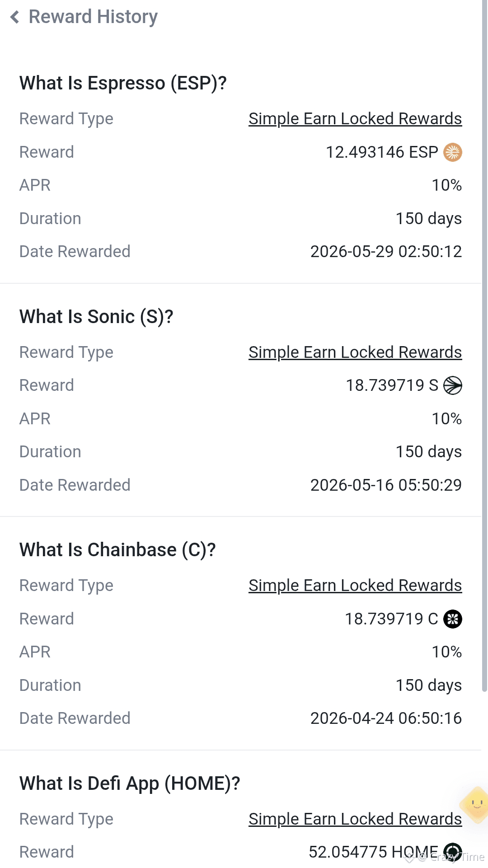Select the 18.739719 S reward amount
Viewport: 488px width, 868px height.
pyautogui.click(x=392, y=385)
